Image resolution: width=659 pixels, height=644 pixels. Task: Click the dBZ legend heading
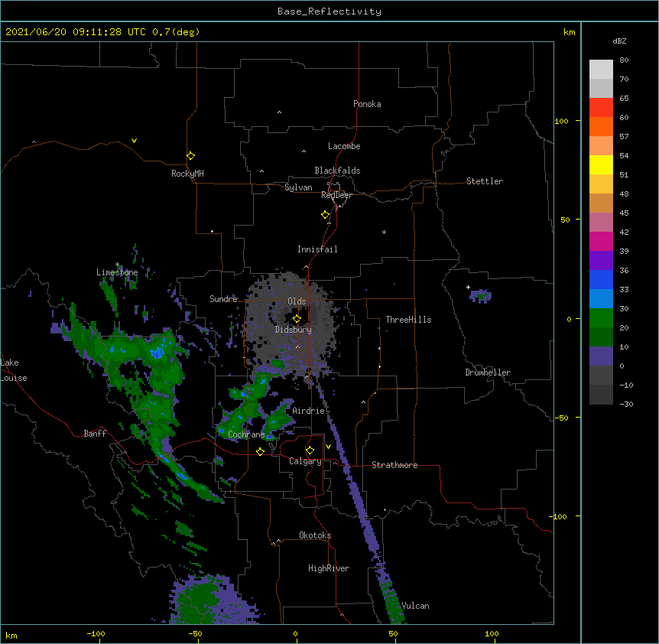point(619,41)
